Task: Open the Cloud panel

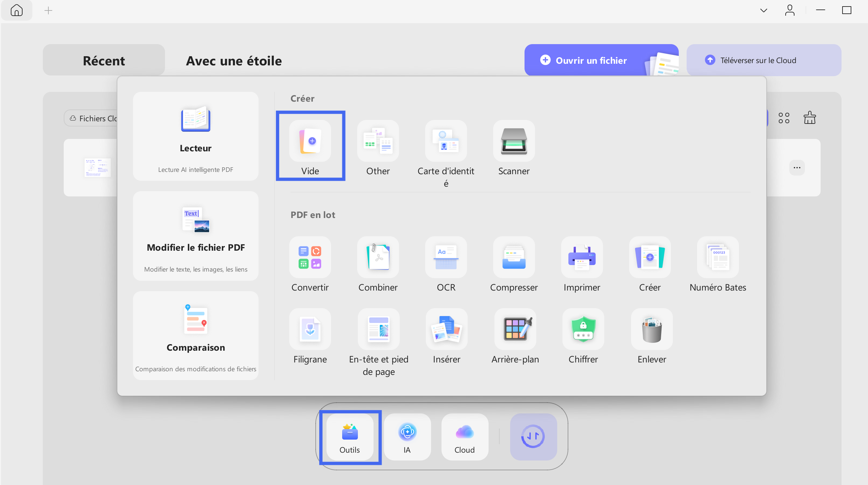Action: (465, 437)
